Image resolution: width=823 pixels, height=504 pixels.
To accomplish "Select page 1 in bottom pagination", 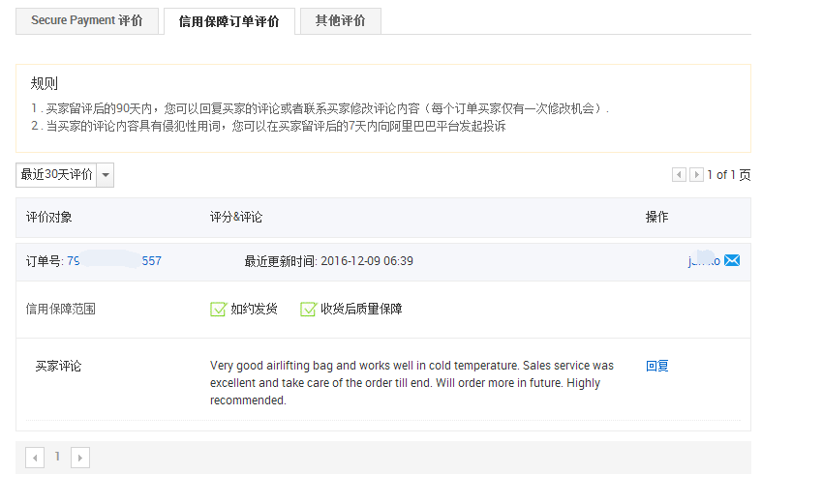I will [x=57, y=457].
